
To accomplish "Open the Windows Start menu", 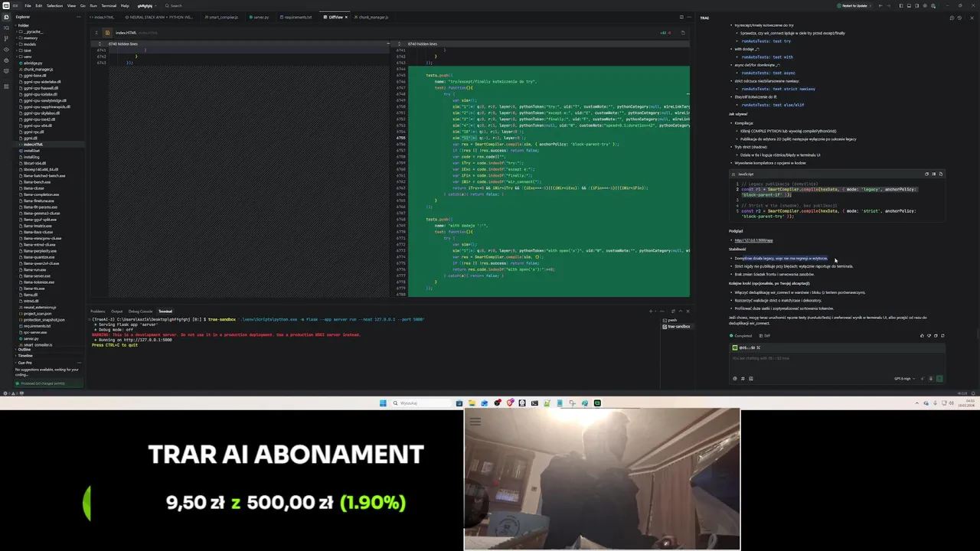I will 383,403.
